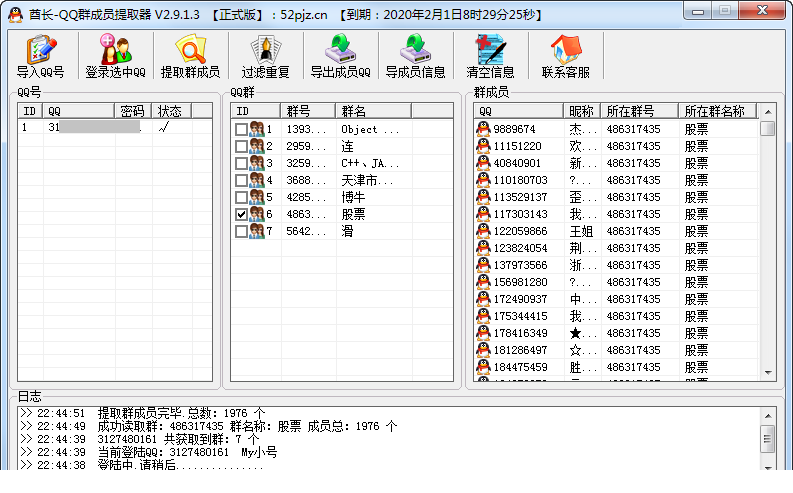793x493 pixels.
Task: Open 联系客服 contact support icon
Action: tap(565, 56)
